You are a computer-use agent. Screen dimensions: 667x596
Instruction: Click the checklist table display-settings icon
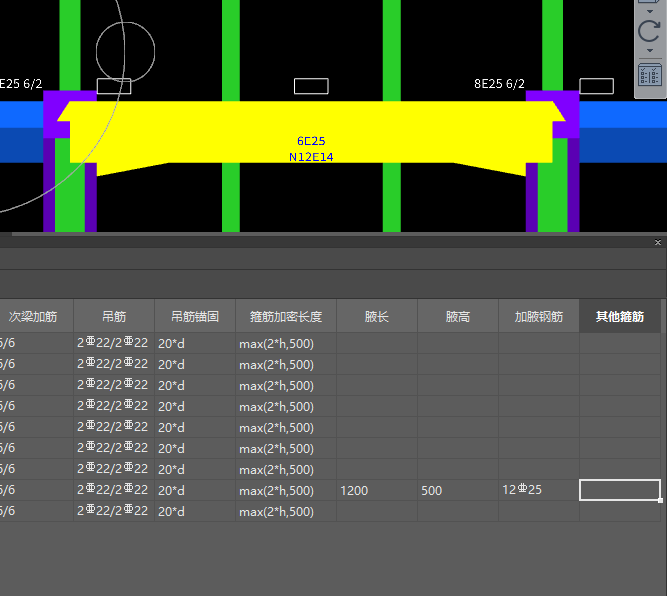pos(650,75)
